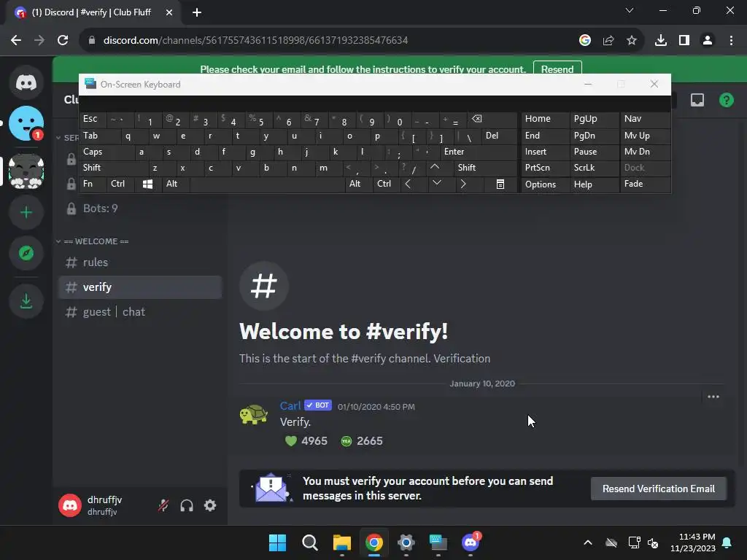Click the Windows logo key on On-Screen Keyboard
Image resolution: width=747 pixels, height=560 pixels.
point(147,184)
